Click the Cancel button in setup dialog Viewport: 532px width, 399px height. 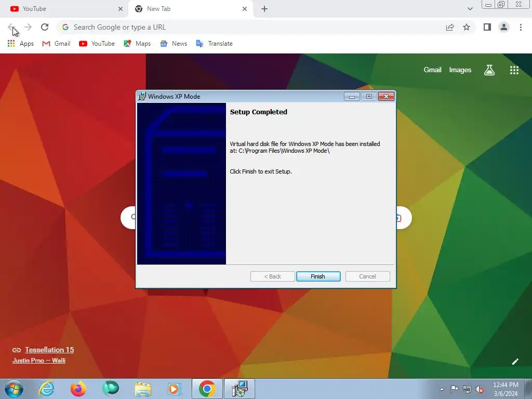point(367,276)
